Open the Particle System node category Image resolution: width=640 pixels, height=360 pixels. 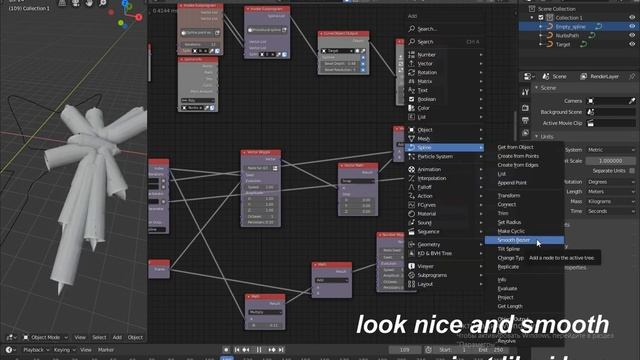(x=445, y=157)
